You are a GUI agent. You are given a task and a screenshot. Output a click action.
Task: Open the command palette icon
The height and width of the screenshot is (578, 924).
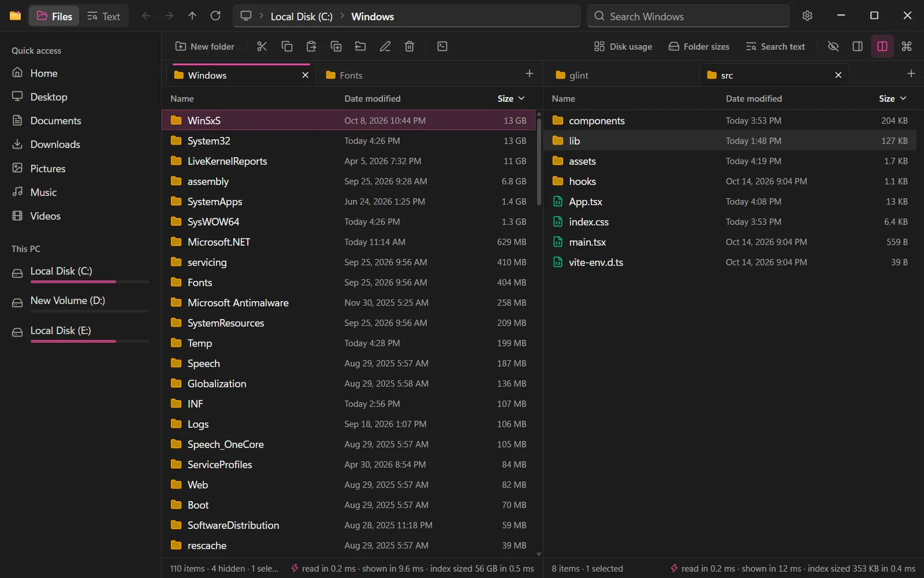907,46
